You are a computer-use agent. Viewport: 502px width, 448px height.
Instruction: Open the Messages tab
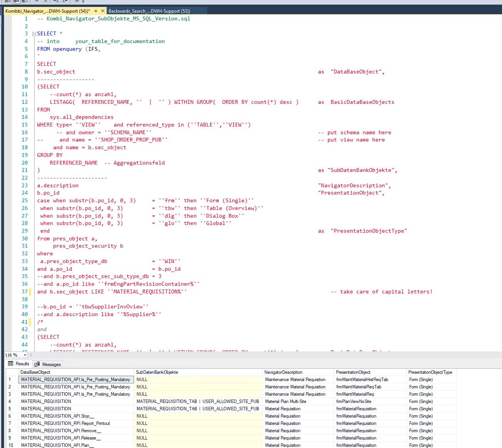pos(47,364)
